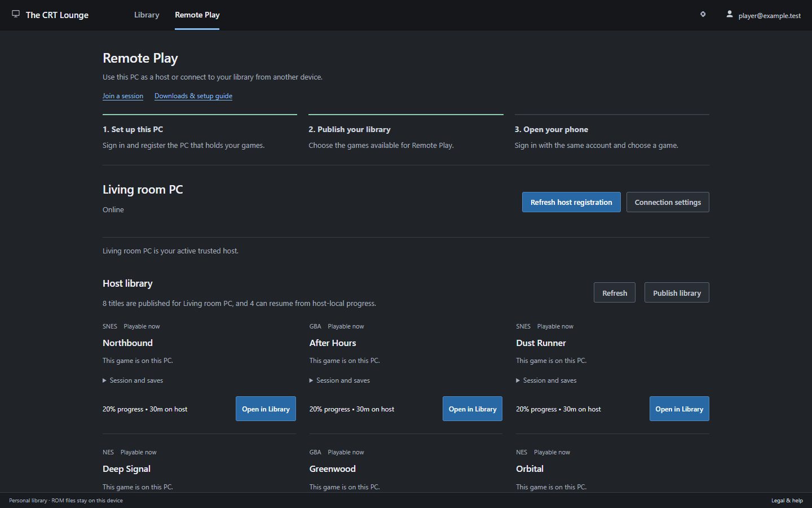Open Northbound in Library
Viewport: 812px width, 508px height.
tap(266, 409)
